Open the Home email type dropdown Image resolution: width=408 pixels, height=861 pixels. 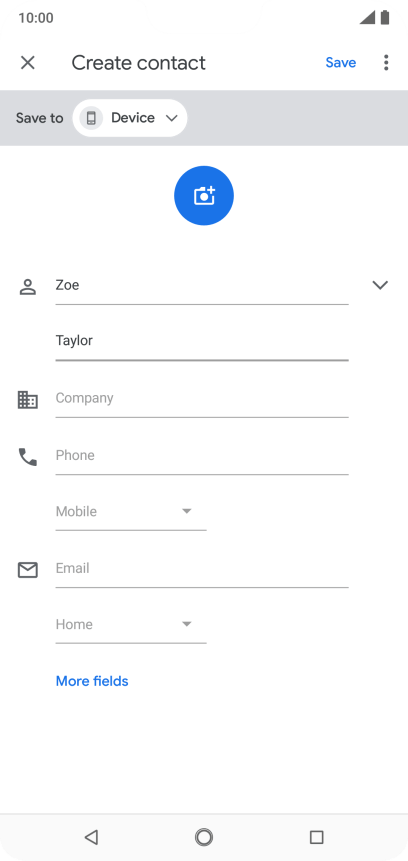coord(131,625)
